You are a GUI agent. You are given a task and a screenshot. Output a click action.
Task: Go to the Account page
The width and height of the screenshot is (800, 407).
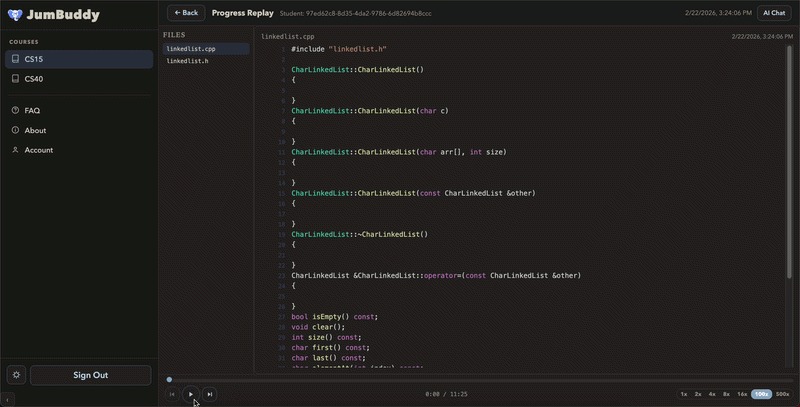[x=79, y=150]
